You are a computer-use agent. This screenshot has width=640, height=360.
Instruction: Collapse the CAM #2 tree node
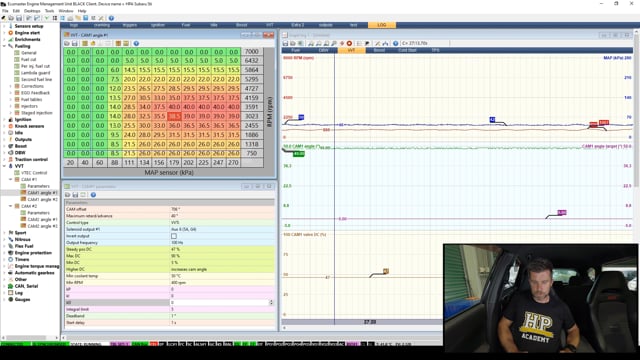pos(11,206)
